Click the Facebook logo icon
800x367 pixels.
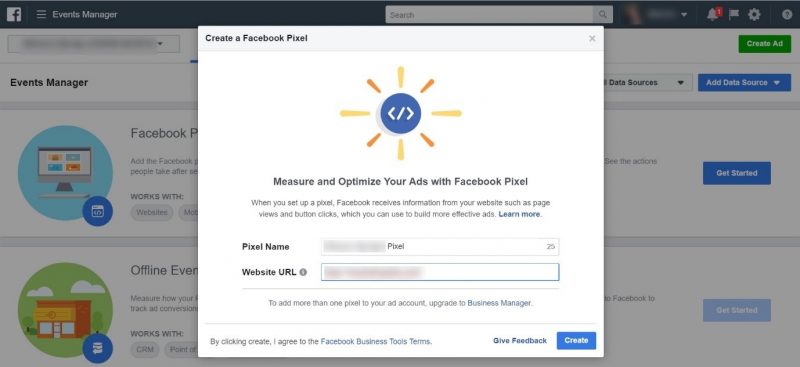click(14, 14)
